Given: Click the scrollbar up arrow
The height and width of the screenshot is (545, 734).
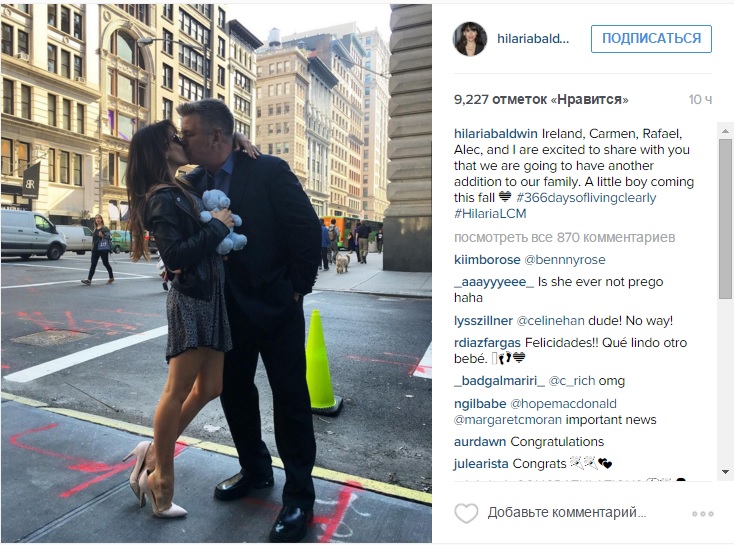Looking at the screenshot, I should point(725,131).
